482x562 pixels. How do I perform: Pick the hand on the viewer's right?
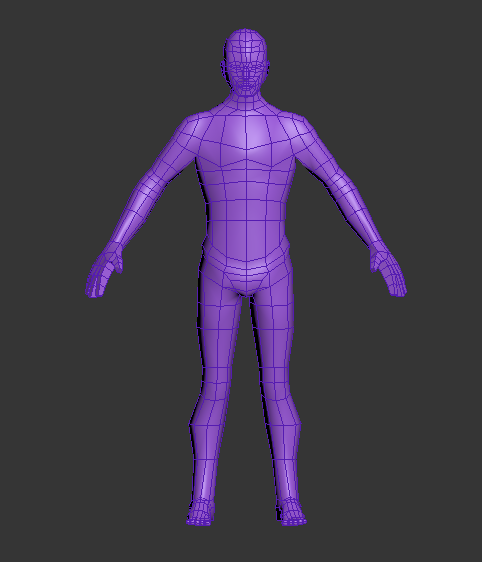tap(388, 269)
